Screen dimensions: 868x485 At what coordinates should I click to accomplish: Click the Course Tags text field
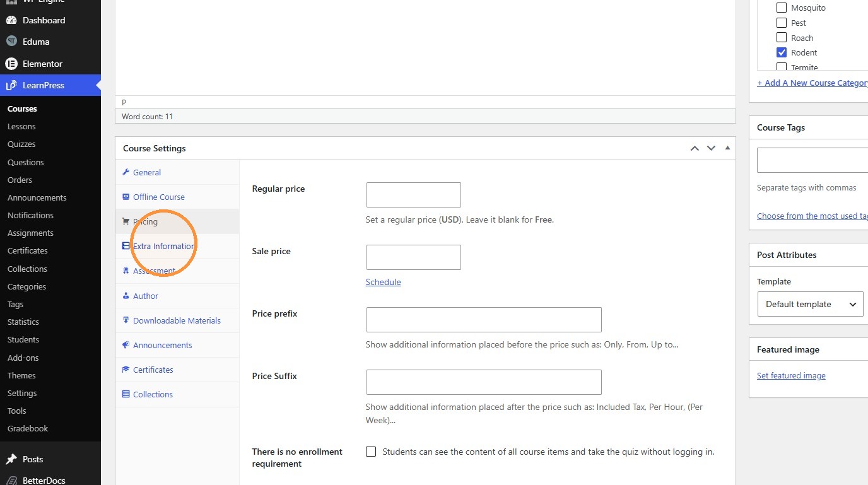pyautogui.click(x=812, y=160)
